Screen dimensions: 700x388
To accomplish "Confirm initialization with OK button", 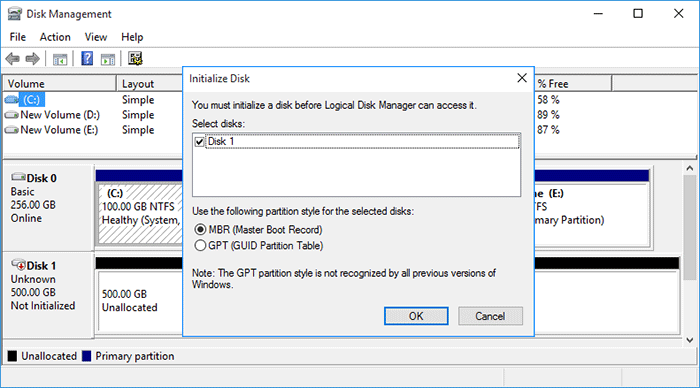I will pos(416,316).
